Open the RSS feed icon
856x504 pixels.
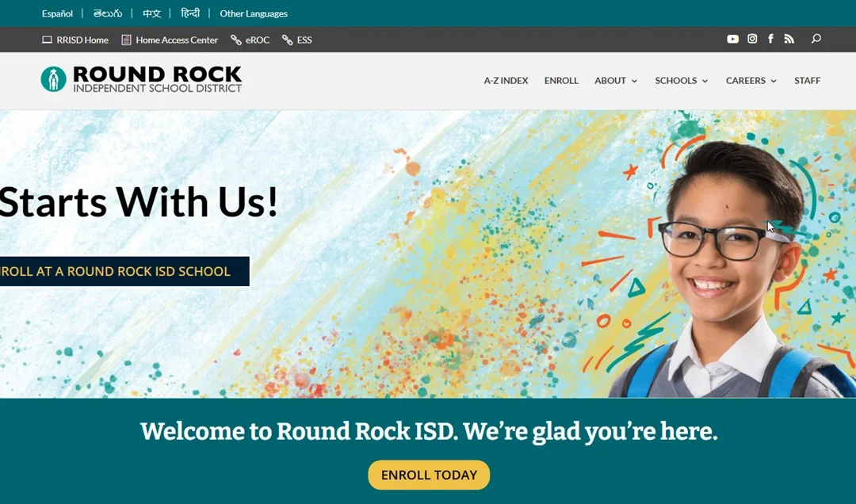[789, 39]
